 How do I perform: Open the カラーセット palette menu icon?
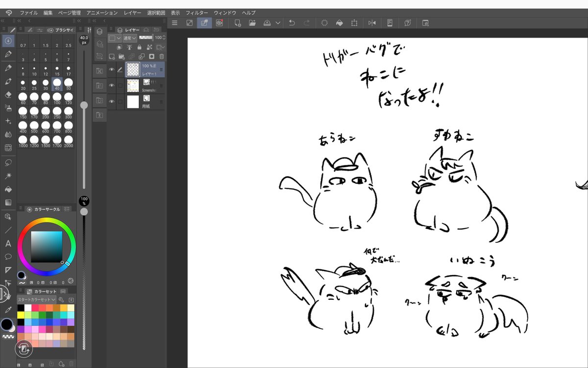point(21,291)
